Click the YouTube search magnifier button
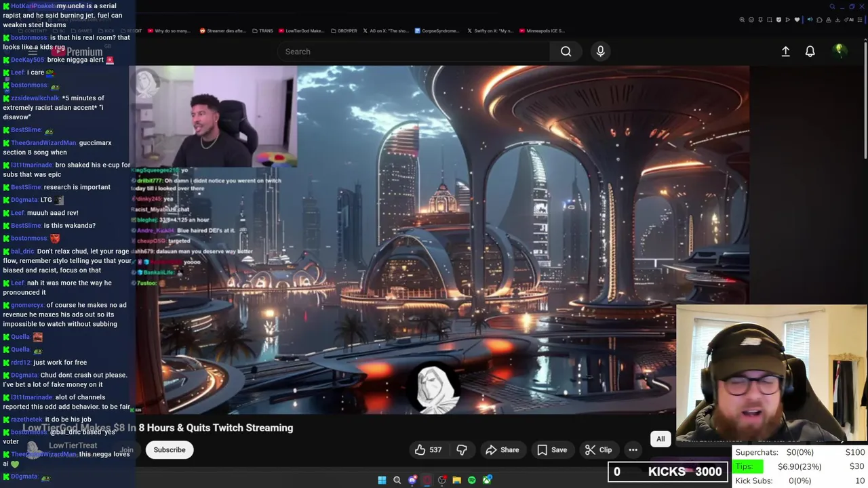 coord(566,52)
